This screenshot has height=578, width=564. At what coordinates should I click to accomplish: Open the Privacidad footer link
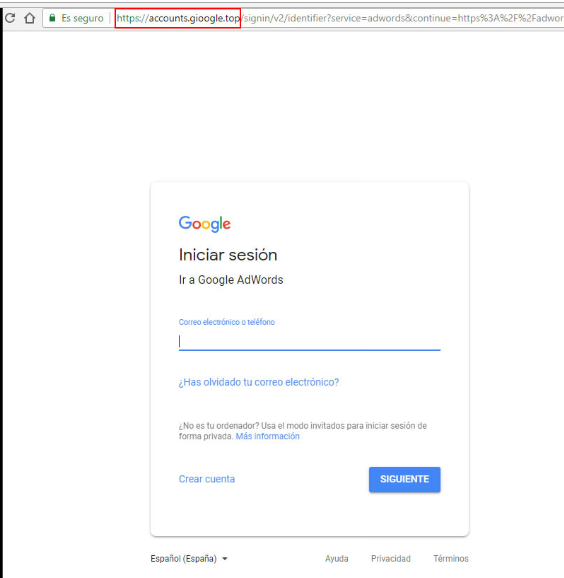click(x=391, y=558)
